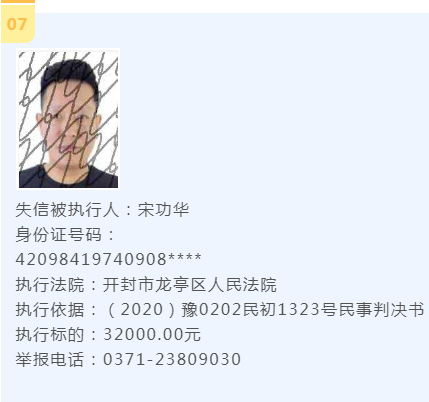The height and width of the screenshot is (402, 429).
Task: Click the 民事判决书 text
Action: point(381,309)
